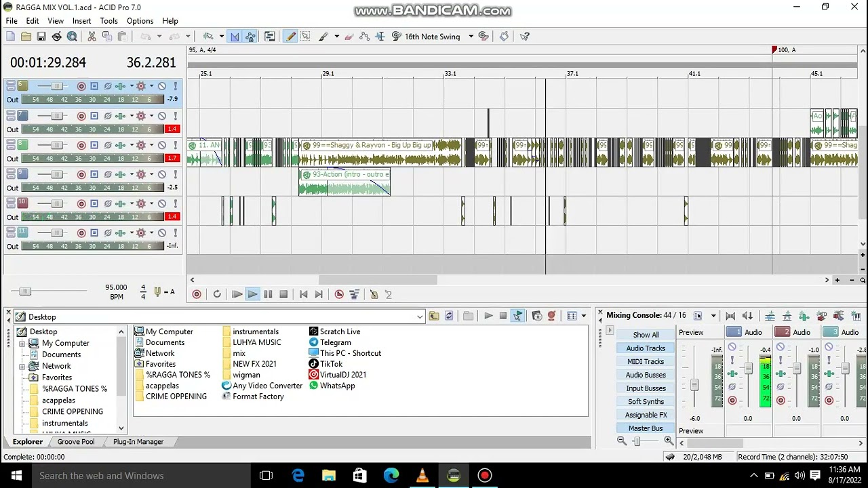Open the File menu
This screenshot has height=488, width=868.
click(12, 21)
